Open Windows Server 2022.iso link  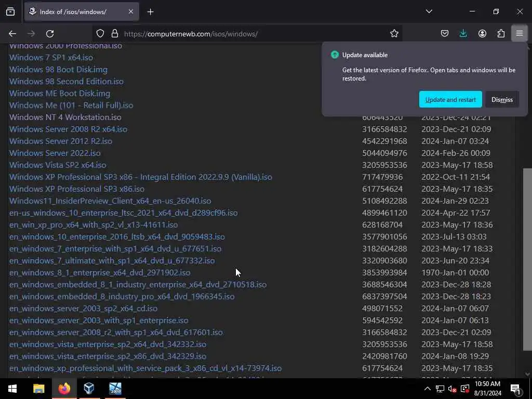coord(55,153)
